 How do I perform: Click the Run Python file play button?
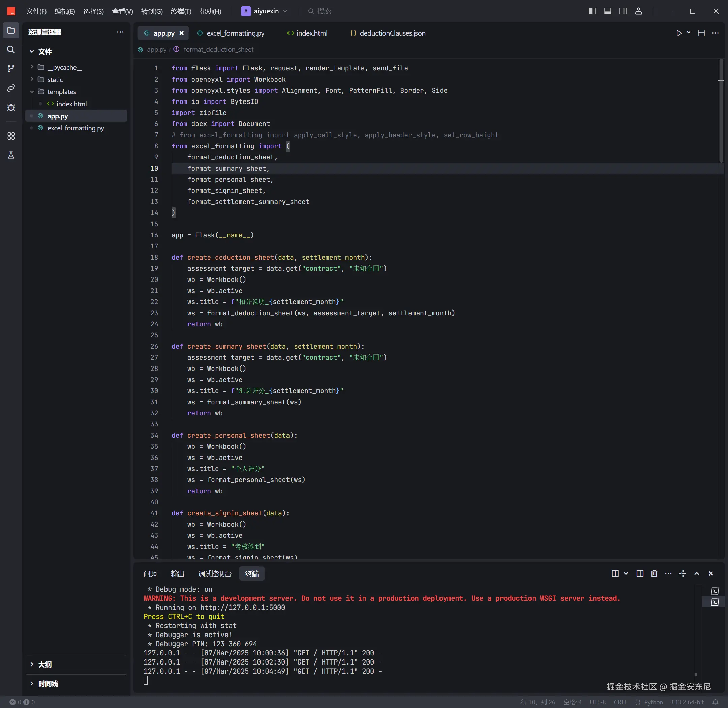pyautogui.click(x=679, y=33)
